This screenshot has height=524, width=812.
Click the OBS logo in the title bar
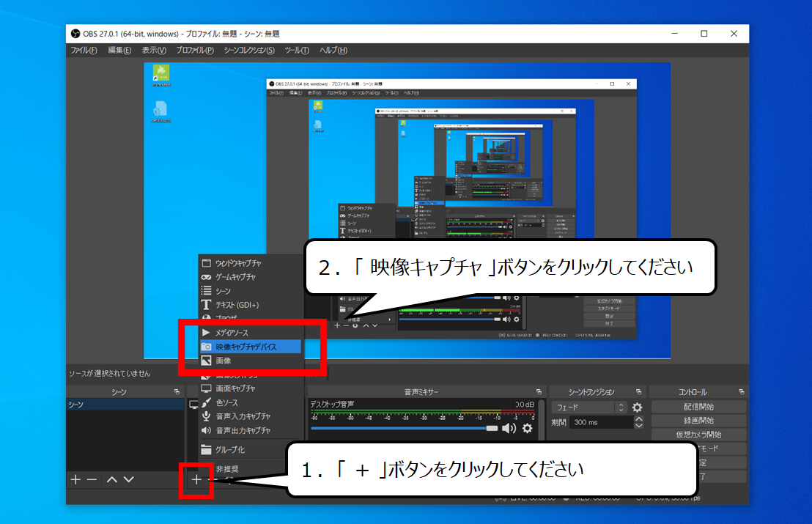pyautogui.click(x=75, y=34)
